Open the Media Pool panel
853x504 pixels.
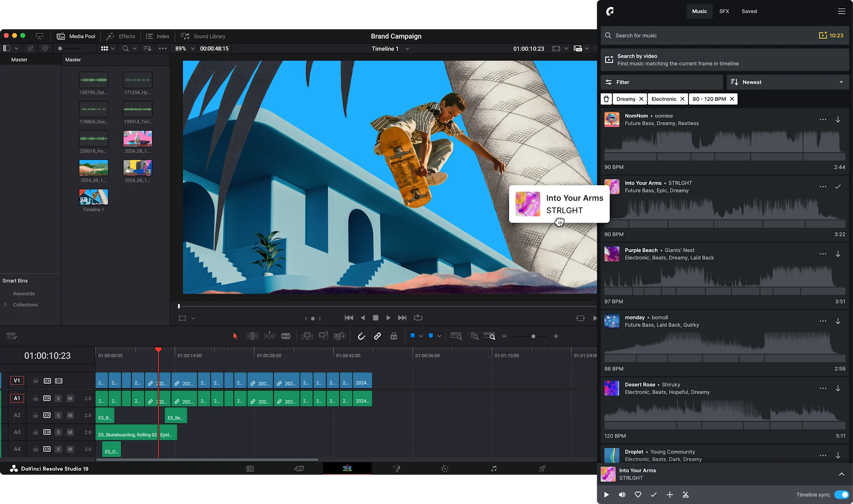point(75,36)
